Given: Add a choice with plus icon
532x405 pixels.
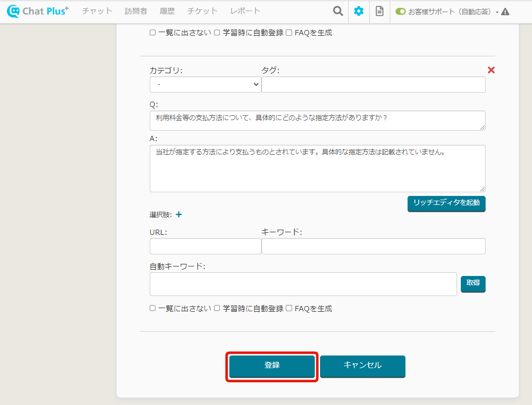Looking at the screenshot, I should [179, 214].
